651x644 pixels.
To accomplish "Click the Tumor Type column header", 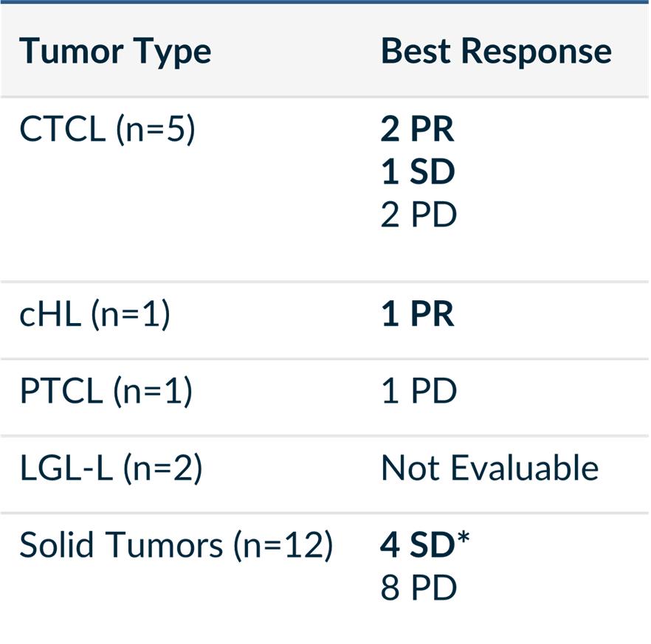I will 115,51.
